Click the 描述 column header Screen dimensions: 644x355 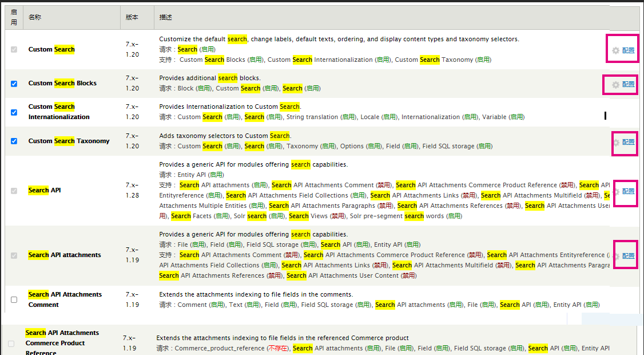pyautogui.click(x=166, y=17)
